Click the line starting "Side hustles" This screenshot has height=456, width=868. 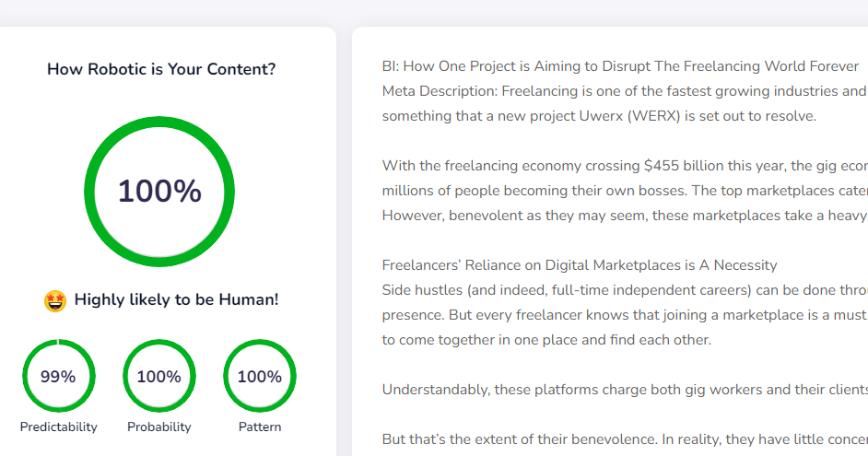[x=624, y=289]
